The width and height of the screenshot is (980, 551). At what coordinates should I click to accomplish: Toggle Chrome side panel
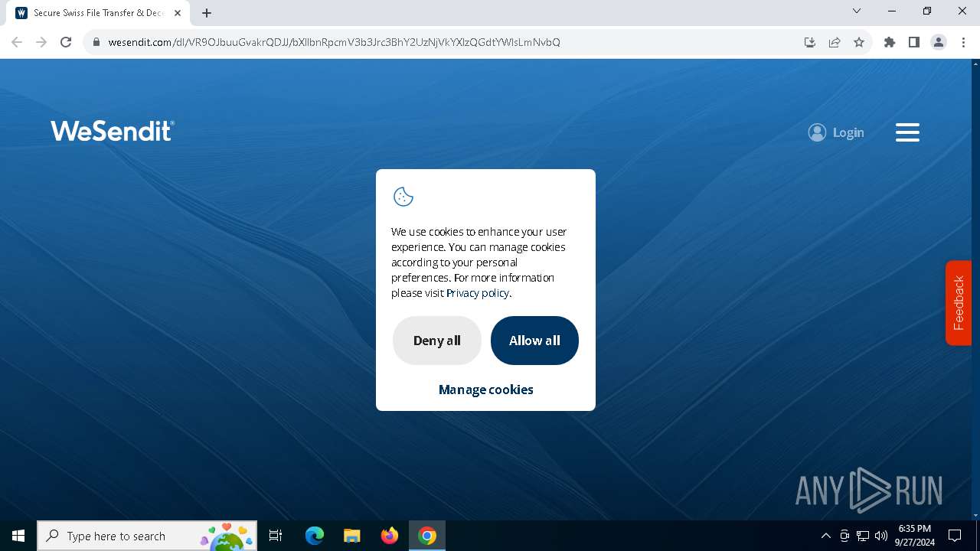coord(914,42)
